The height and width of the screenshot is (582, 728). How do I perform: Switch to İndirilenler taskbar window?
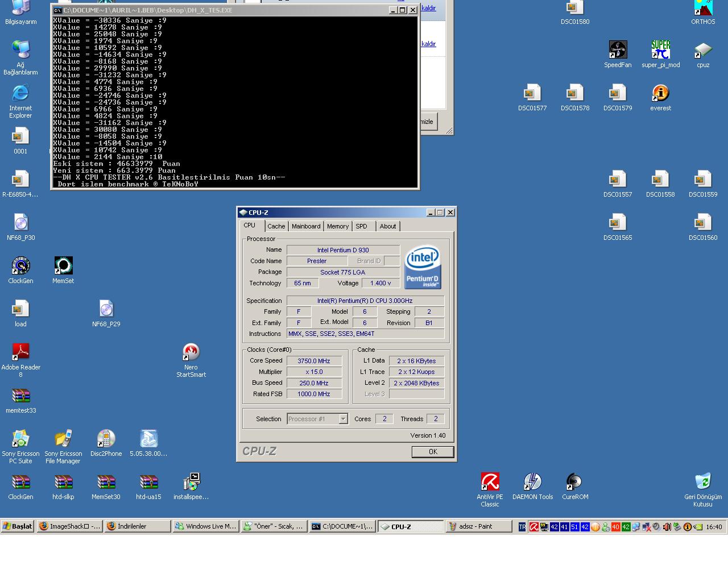pyautogui.click(x=138, y=526)
